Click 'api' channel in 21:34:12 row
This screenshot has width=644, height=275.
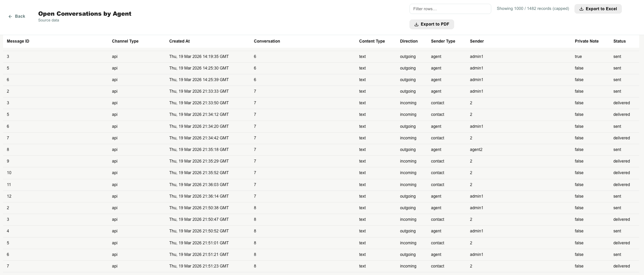point(115,114)
